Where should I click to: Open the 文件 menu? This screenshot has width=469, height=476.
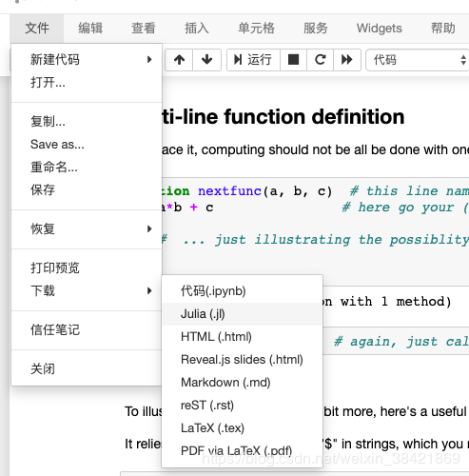pyautogui.click(x=37, y=29)
